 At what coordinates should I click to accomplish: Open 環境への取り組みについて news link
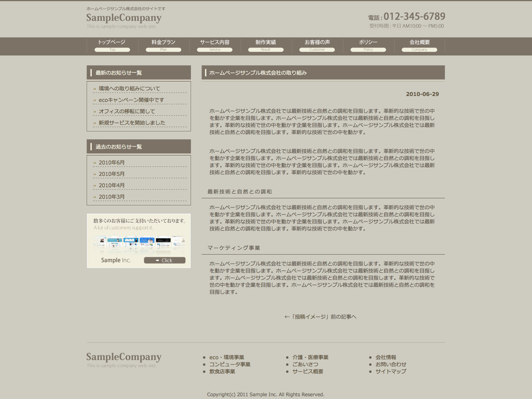point(129,89)
